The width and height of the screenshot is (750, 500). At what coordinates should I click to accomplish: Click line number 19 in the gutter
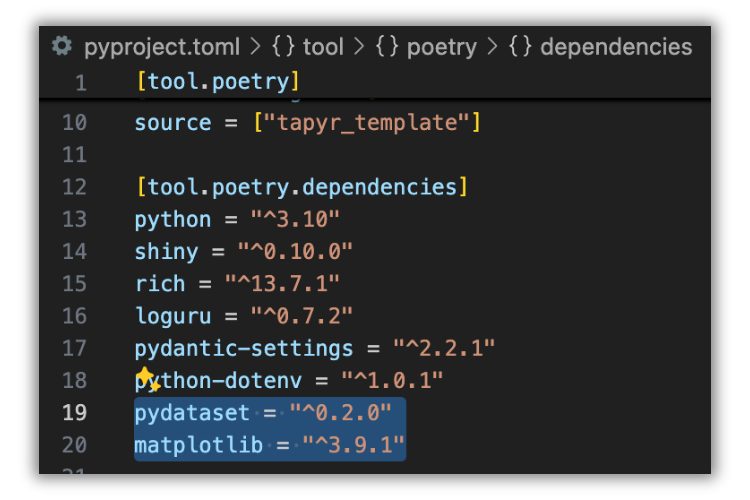tap(74, 412)
